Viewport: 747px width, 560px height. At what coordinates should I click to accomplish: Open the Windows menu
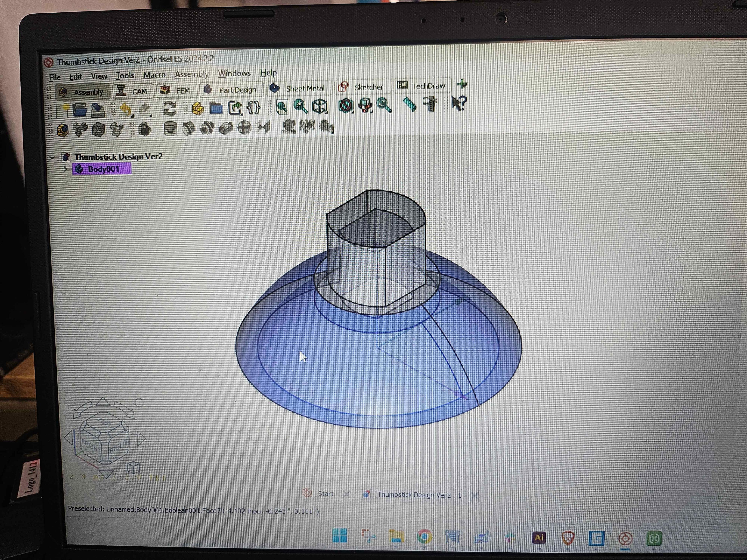[x=234, y=73]
